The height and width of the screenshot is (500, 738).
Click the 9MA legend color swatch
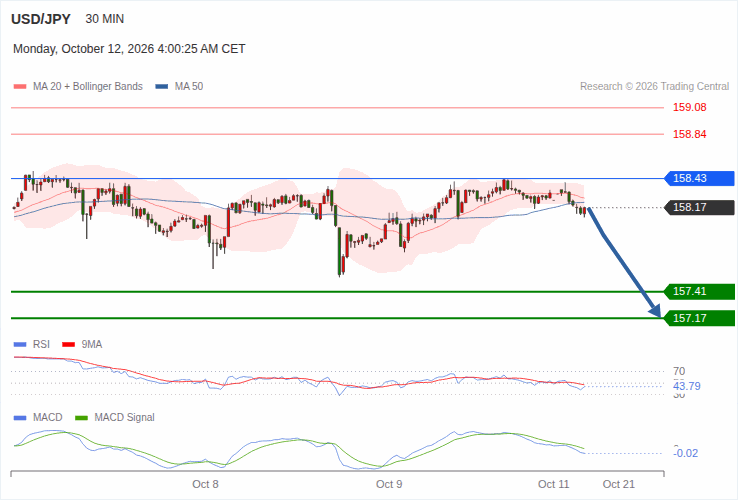tap(69, 345)
